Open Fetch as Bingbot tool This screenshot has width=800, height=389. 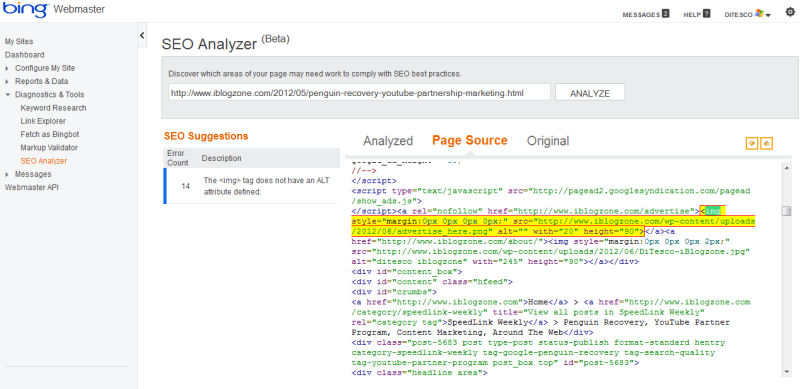tap(50, 134)
